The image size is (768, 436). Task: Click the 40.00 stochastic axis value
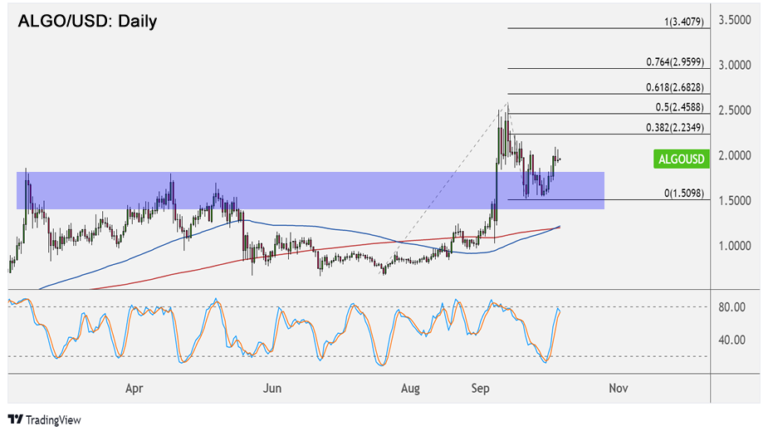click(x=732, y=339)
